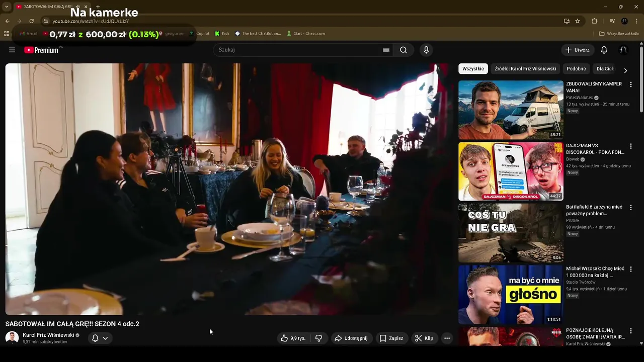Click the magnifier search button
This screenshot has width=644, height=362.
(404, 50)
